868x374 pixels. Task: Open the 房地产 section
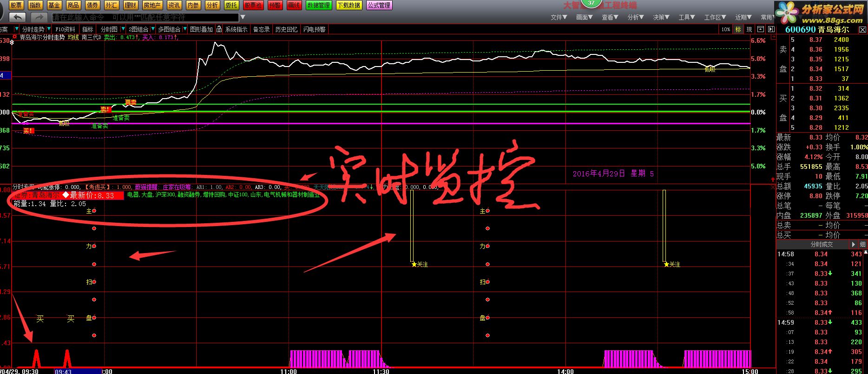pos(152,5)
